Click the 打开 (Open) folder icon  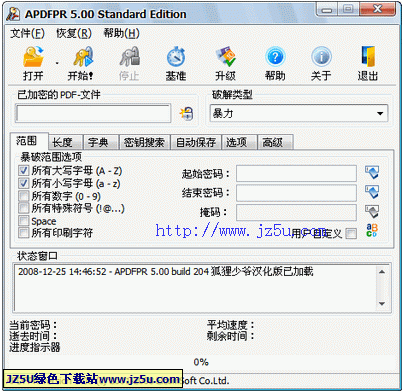tap(33, 57)
